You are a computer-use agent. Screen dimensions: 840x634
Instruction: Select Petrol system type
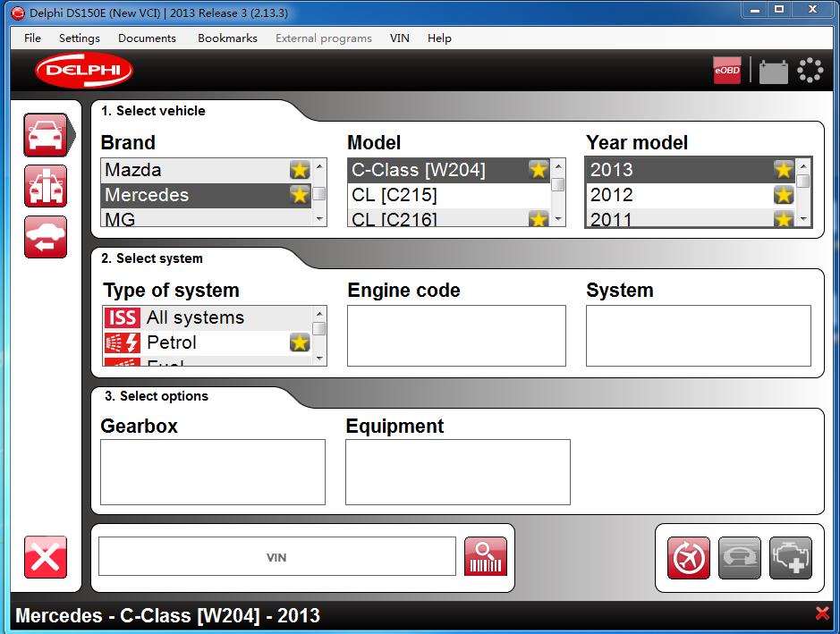click(x=208, y=342)
